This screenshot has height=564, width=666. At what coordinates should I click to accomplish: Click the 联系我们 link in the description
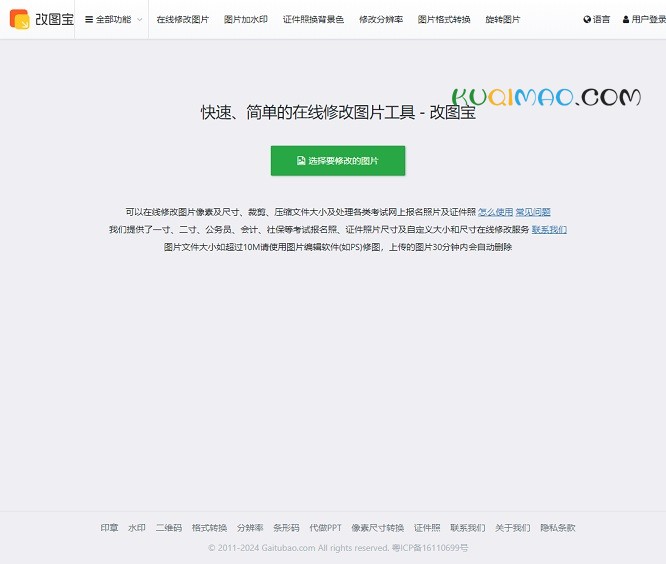click(x=549, y=230)
